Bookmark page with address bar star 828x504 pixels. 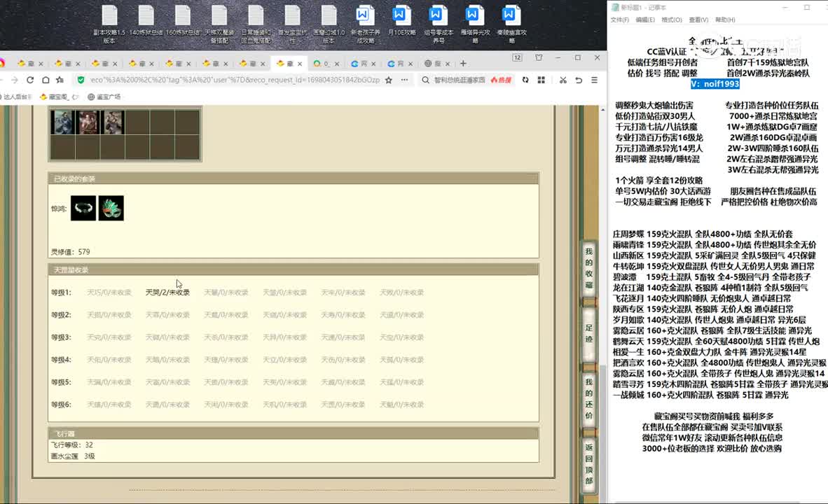(389, 80)
